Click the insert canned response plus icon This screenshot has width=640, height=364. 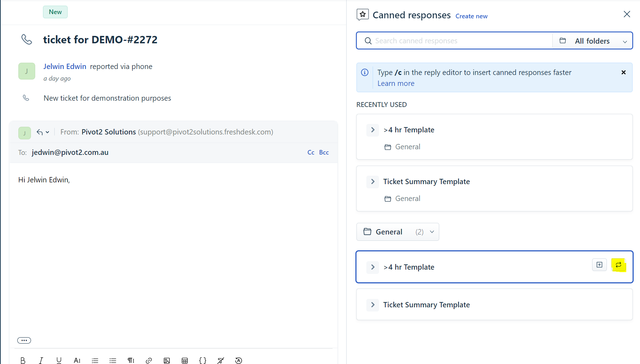pyautogui.click(x=599, y=265)
